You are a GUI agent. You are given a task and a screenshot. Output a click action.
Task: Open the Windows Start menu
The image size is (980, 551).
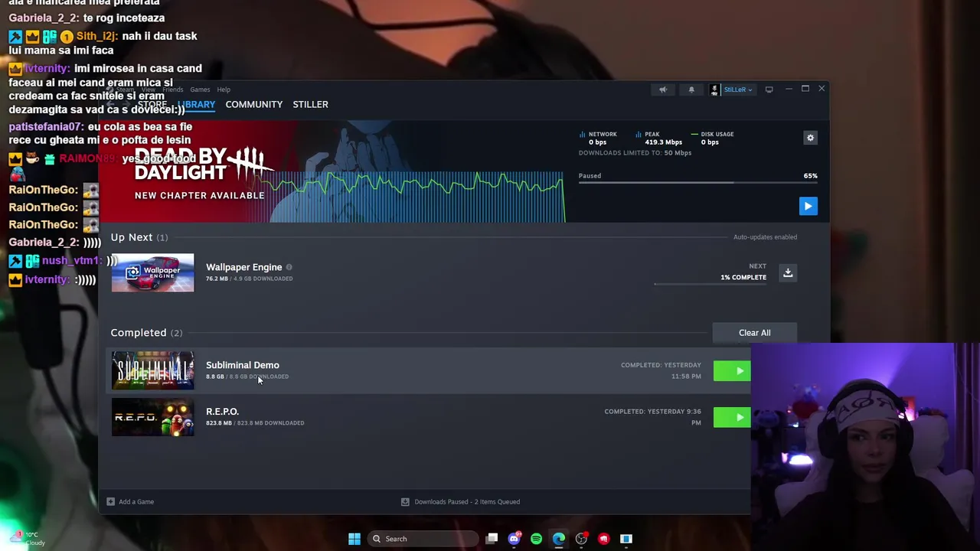point(354,539)
